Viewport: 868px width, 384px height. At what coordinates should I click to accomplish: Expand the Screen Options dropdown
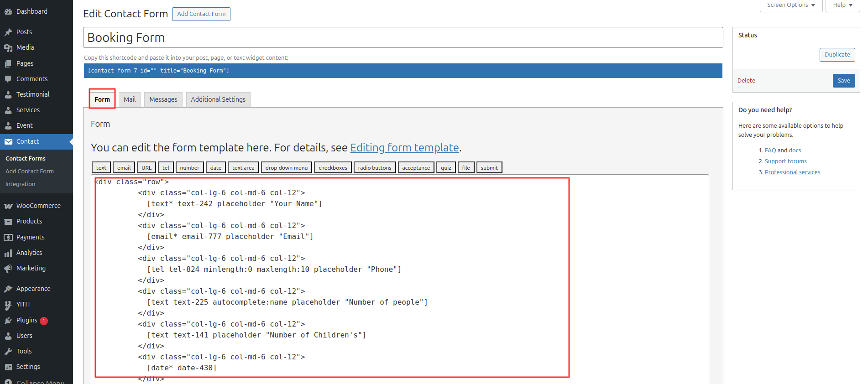click(791, 5)
